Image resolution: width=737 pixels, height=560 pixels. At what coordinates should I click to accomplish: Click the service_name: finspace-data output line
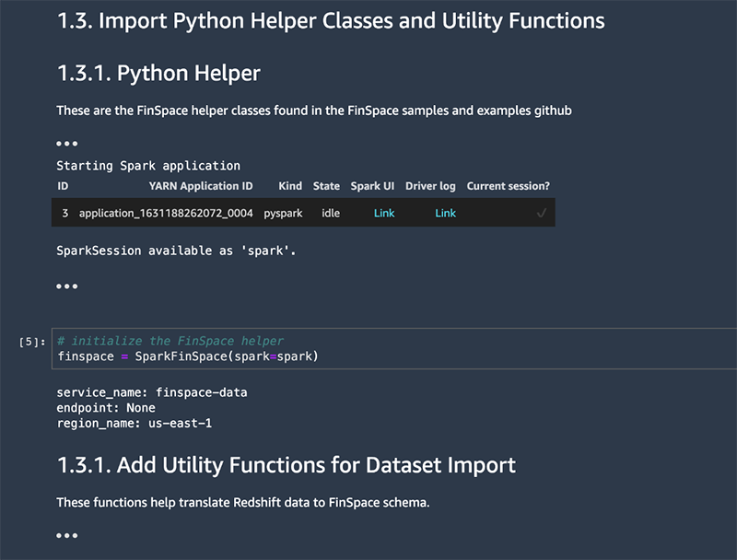tap(152, 392)
